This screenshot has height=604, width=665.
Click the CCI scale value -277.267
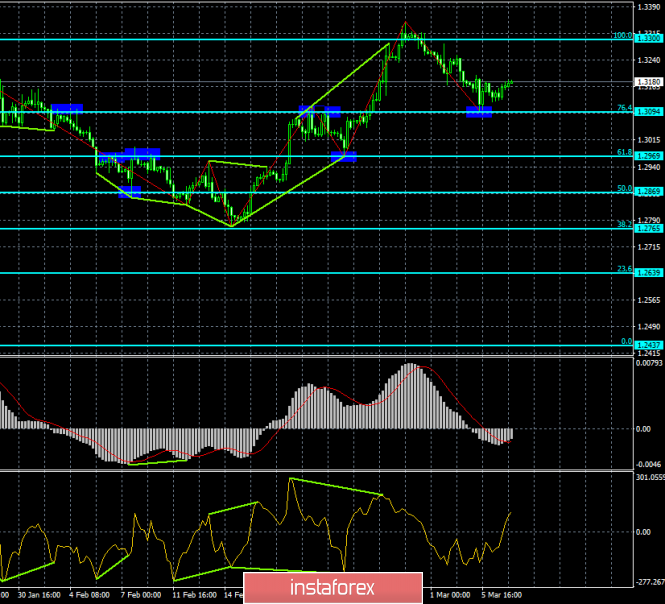pos(650,582)
